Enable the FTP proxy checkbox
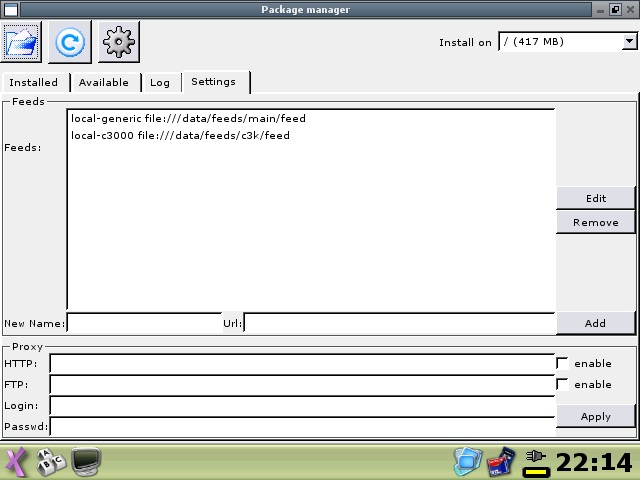Screen dimensions: 640x480 pos(563,385)
